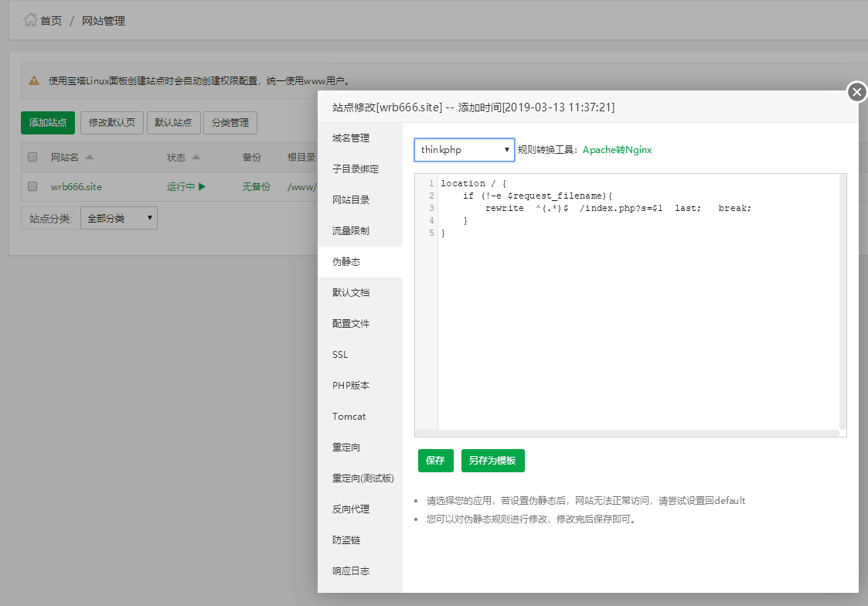
Task: Close the site edit dialog
Action: coord(857,92)
